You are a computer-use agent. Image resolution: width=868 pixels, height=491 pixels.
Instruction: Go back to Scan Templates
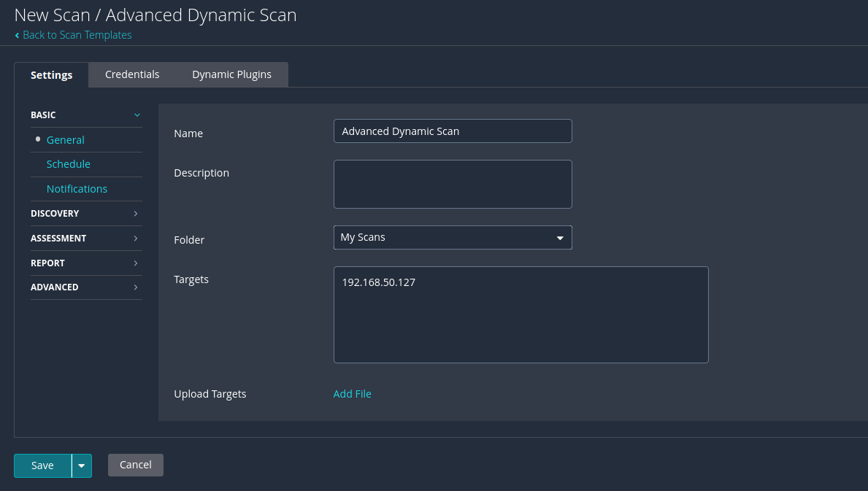pos(76,35)
